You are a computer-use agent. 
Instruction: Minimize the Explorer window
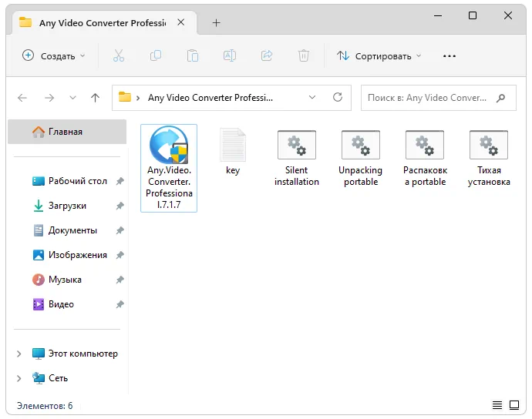438,15
